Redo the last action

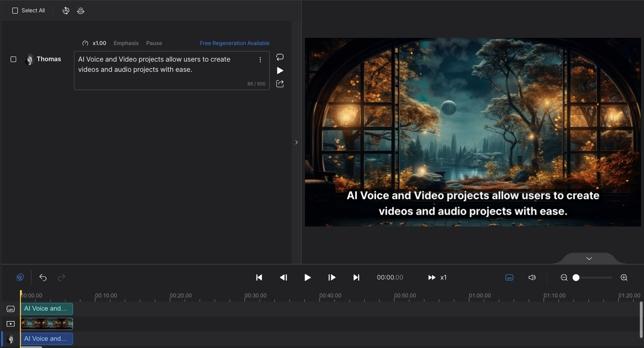[x=62, y=277]
